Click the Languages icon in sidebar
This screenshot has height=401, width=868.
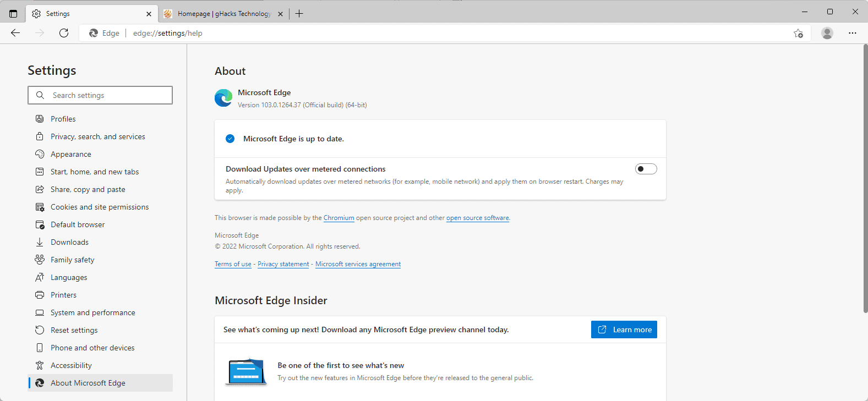pos(40,277)
